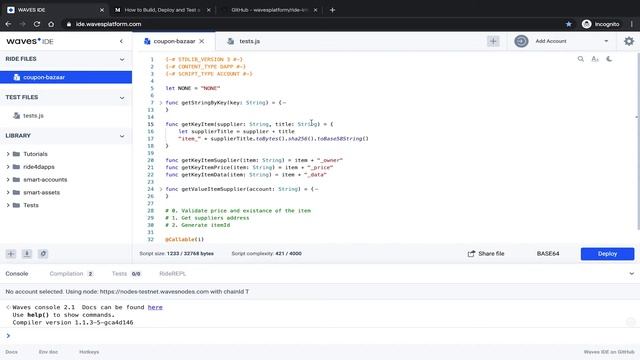The image size is (640, 360).
Task: Change editor font size icon
Action: pyautogui.click(x=595, y=59)
